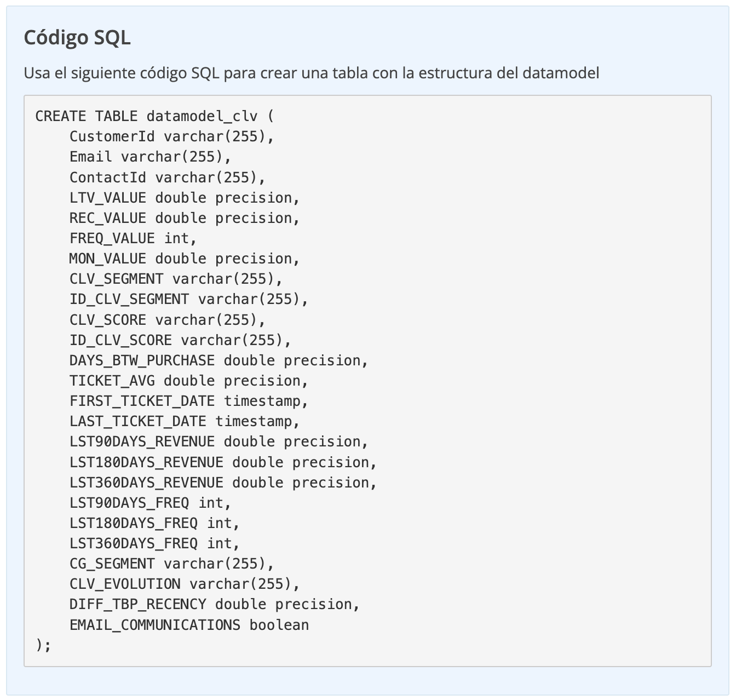Click the CLV_SCORE varchar(255) line

[x=167, y=320]
